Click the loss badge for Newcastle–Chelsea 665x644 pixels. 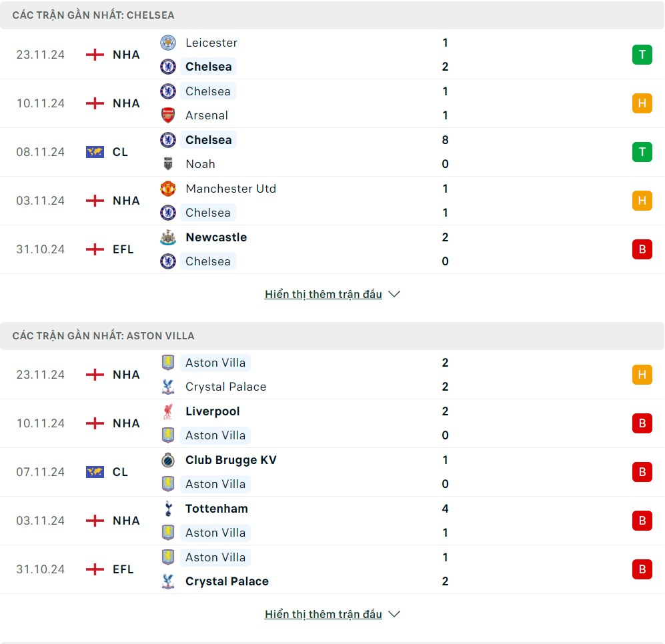(642, 249)
